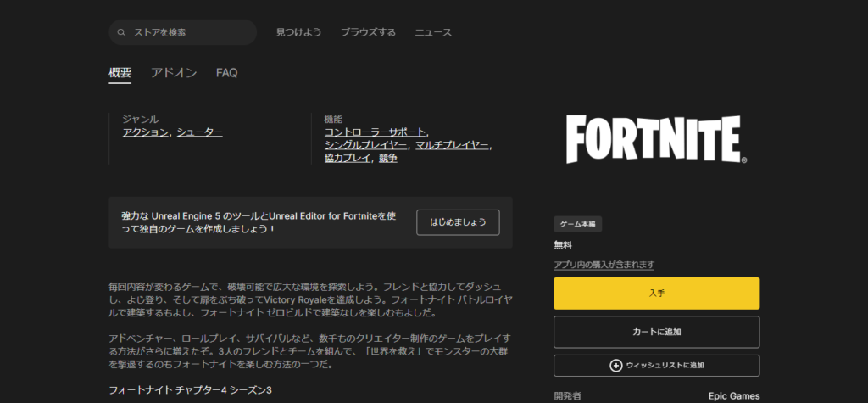Click the はじめましょう button

(458, 222)
